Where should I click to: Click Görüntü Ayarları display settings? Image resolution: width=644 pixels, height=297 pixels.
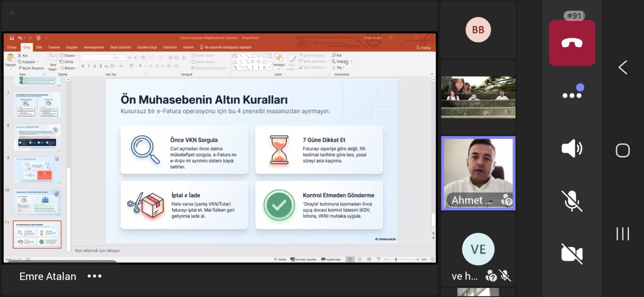pos(304,259)
